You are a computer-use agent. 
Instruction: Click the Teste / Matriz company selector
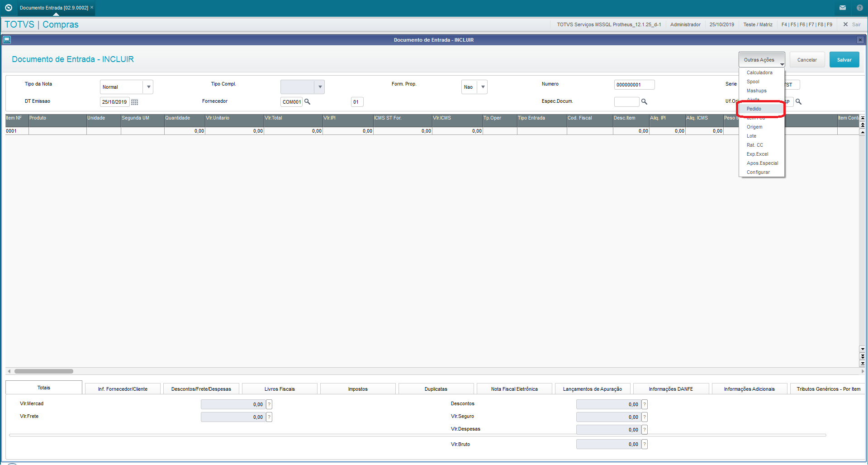[758, 24]
